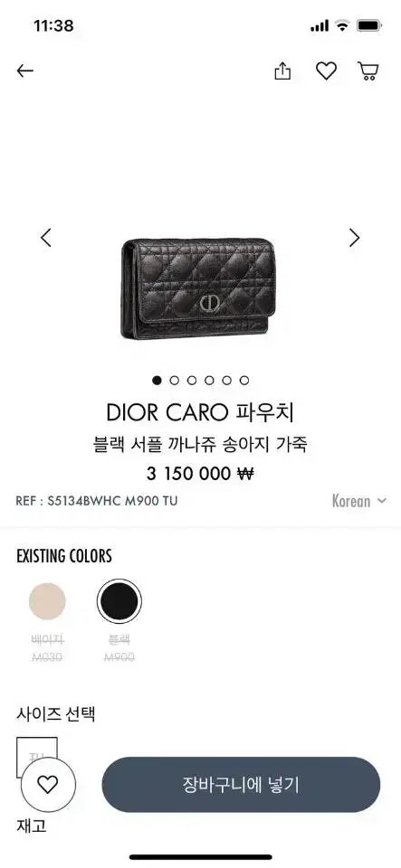The width and height of the screenshot is (401, 868).
Task: Select the fourth image pagination dot
Action: point(209,381)
